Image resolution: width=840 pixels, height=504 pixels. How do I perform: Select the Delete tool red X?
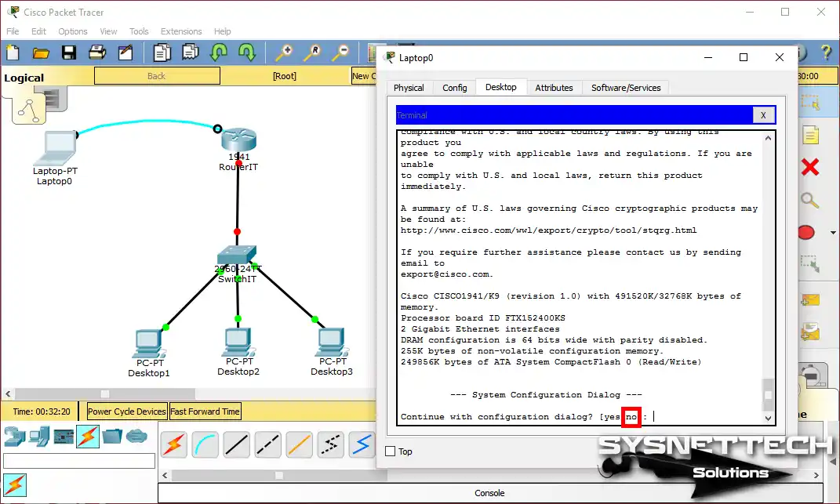coord(809,167)
